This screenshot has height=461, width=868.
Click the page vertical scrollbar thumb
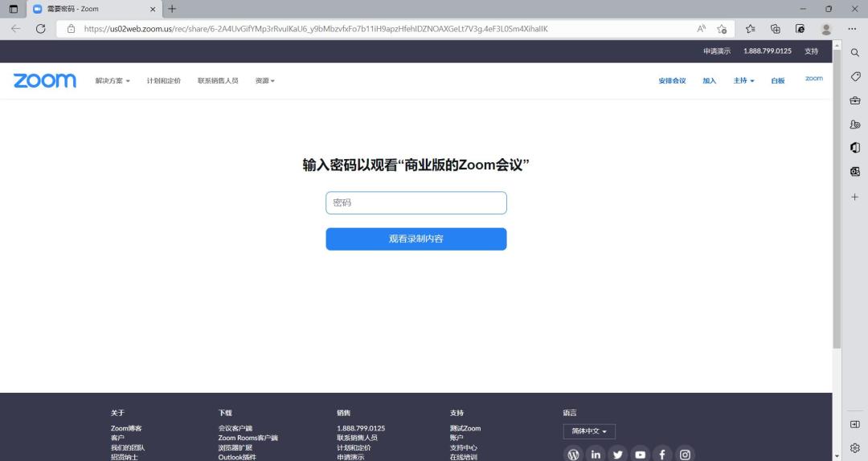tap(837, 198)
